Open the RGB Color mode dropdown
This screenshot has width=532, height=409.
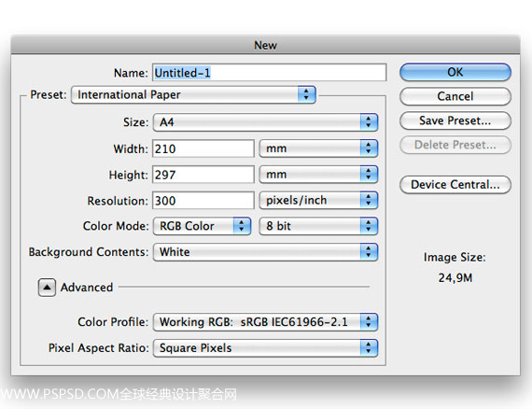point(202,226)
